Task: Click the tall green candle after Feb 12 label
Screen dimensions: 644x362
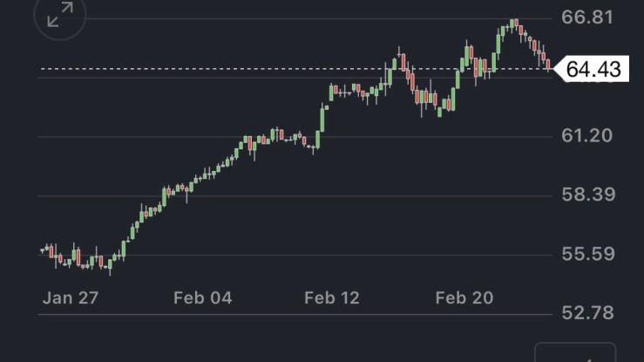Action: (322, 118)
